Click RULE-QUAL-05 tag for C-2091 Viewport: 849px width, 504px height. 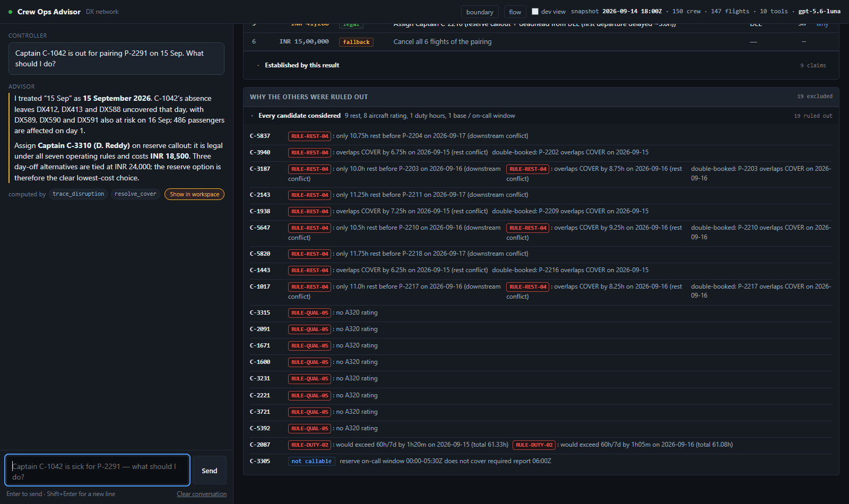pos(310,329)
